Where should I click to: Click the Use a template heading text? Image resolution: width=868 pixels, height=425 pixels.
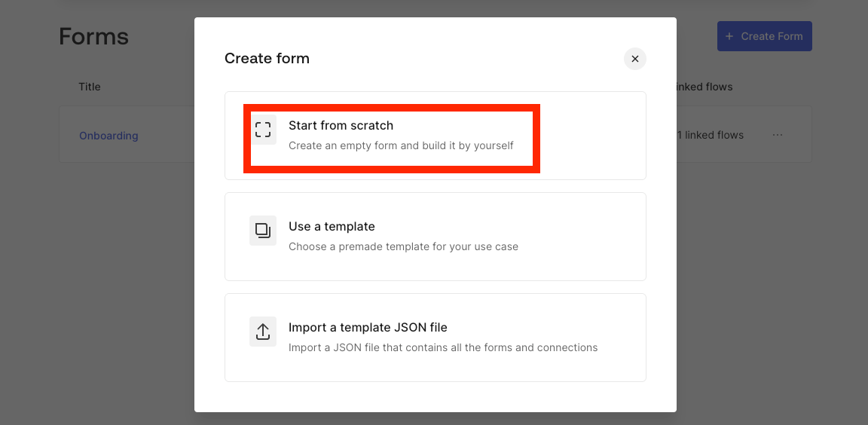tap(332, 226)
